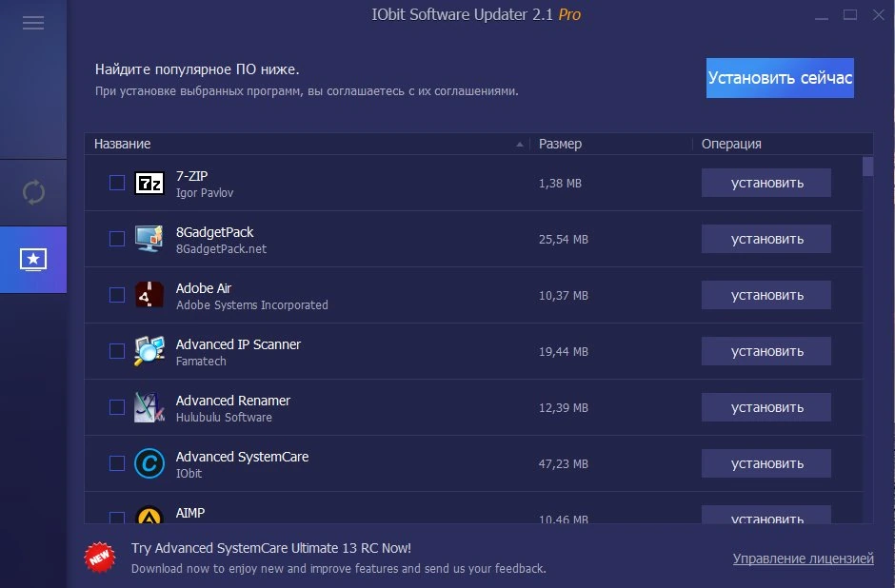
Task: Install Advanced SystemCare
Action: pos(766,463)
